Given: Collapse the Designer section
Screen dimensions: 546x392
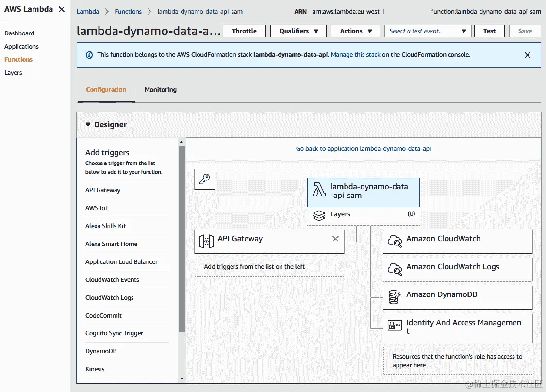Looking at the screenshot, I should click(x=88, y=124).
